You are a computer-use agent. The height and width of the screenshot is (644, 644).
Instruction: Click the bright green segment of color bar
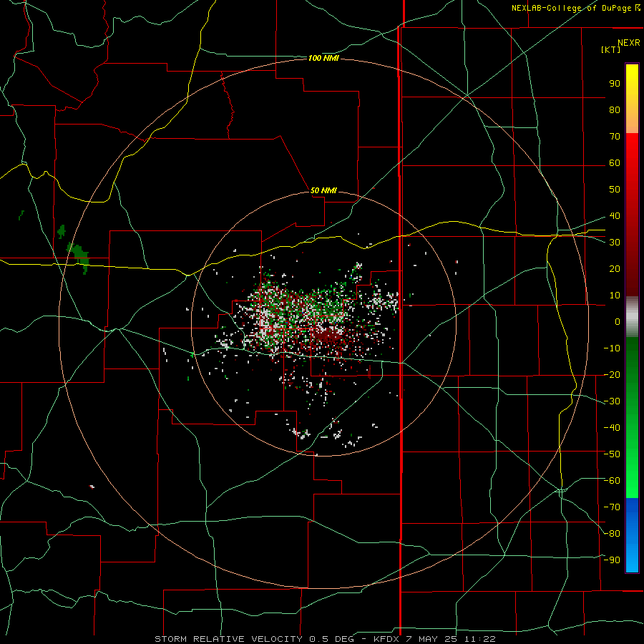(632, 468)
